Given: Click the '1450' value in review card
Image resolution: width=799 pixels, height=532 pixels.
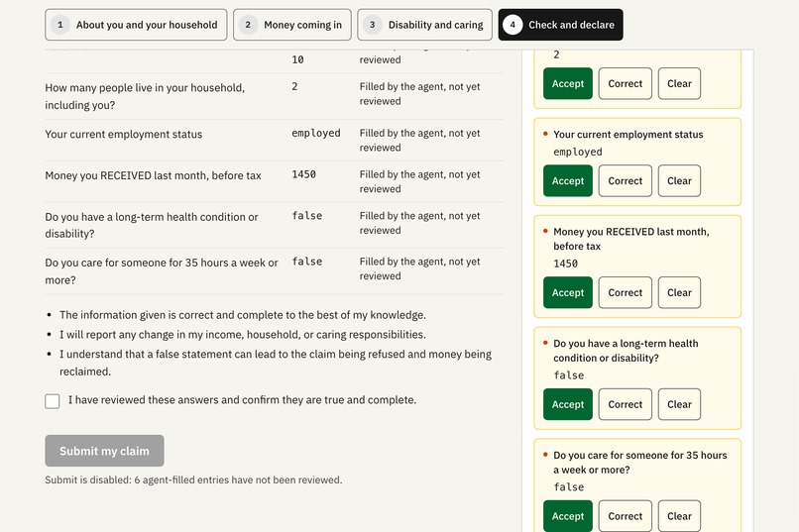Looking at the screenshot, I should point(566,264).
